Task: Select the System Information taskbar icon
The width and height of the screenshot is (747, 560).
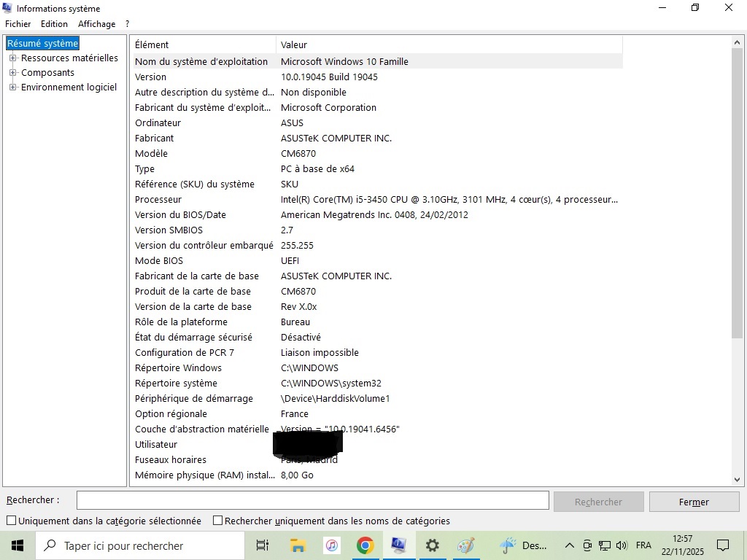Action: coord(398,545)
